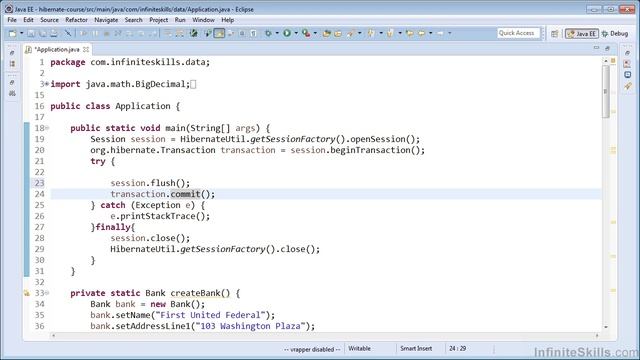The width and height of the screenshot is (640, 360).
Task: Open the Forward history dropdown arrow
Action: point(449,33)
